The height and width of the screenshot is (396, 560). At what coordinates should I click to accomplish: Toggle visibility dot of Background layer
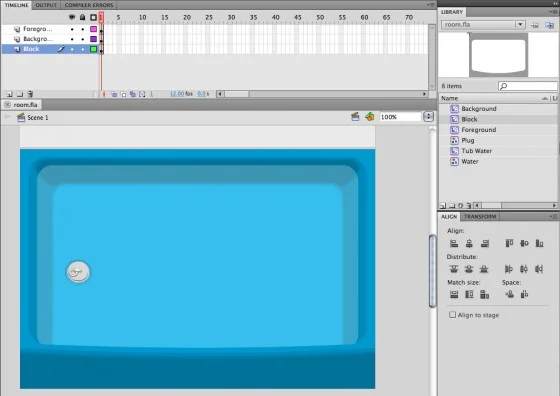point(72,39)
